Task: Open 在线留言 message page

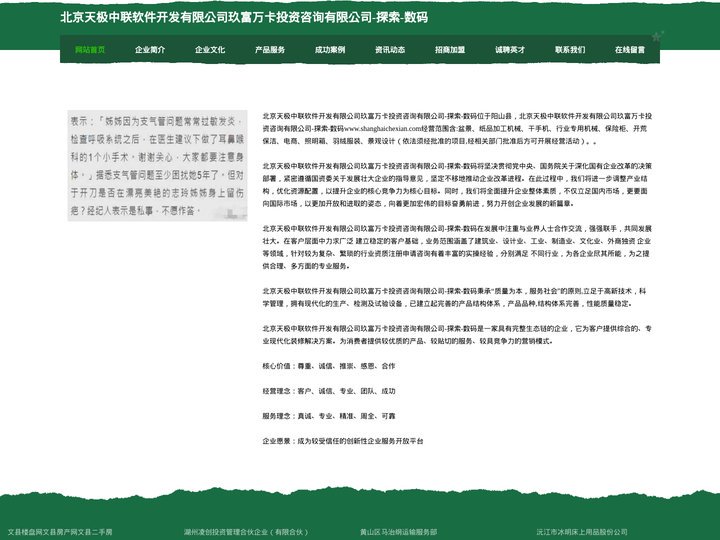Action: 630,50
